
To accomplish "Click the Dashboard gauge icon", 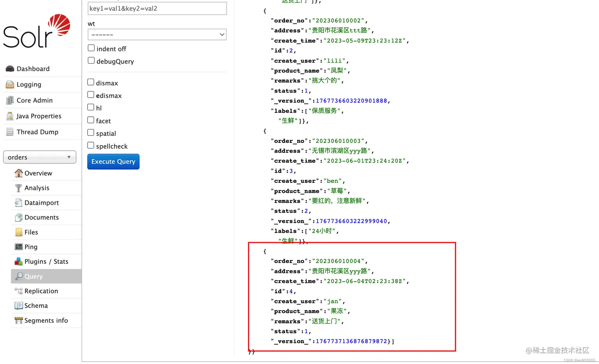I will (10, 69).
